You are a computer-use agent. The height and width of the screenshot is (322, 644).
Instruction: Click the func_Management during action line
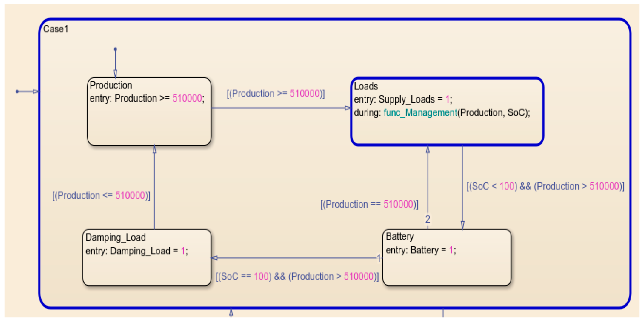[442, 113]
